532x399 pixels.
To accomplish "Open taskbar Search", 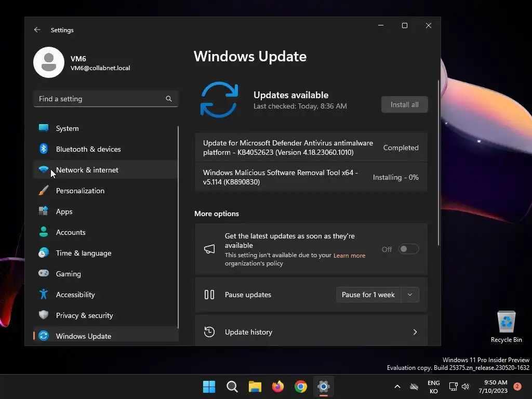I will 232,387.
